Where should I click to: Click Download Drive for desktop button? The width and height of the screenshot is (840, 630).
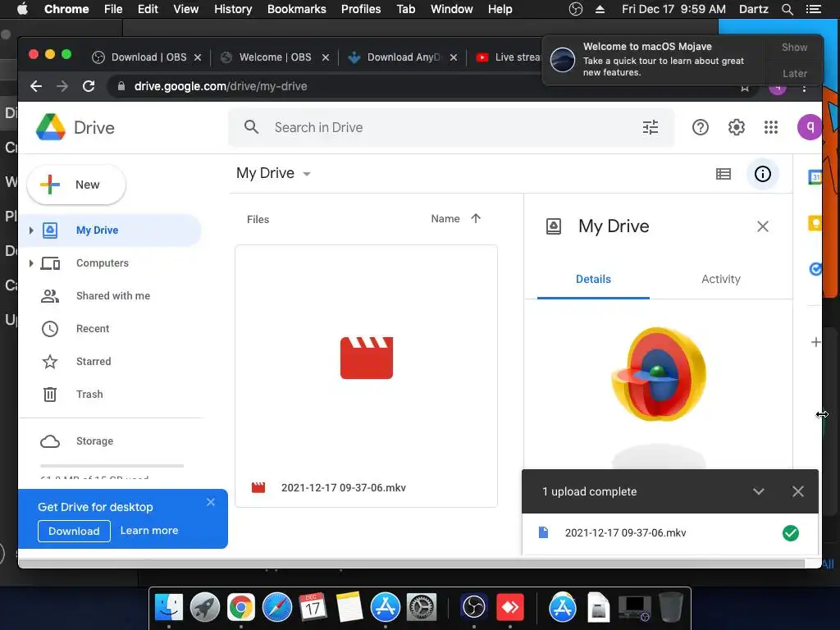point(74,531)
